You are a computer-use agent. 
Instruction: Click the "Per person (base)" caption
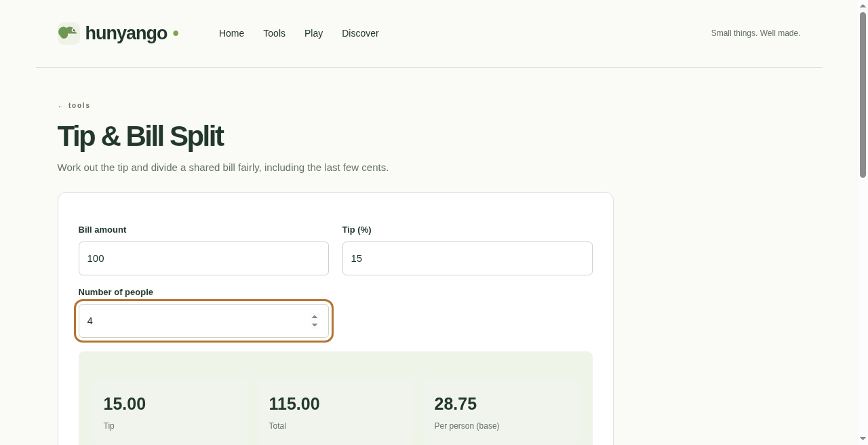point(467,426)
